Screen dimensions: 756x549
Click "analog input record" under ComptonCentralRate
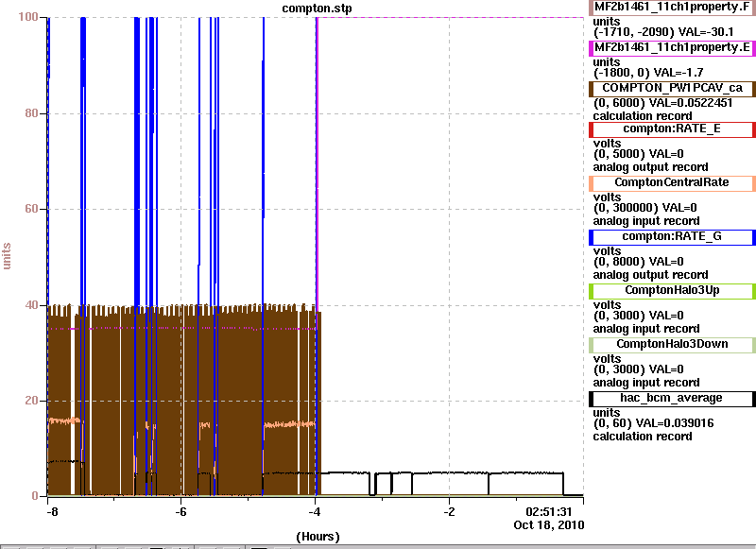[646, 221]
